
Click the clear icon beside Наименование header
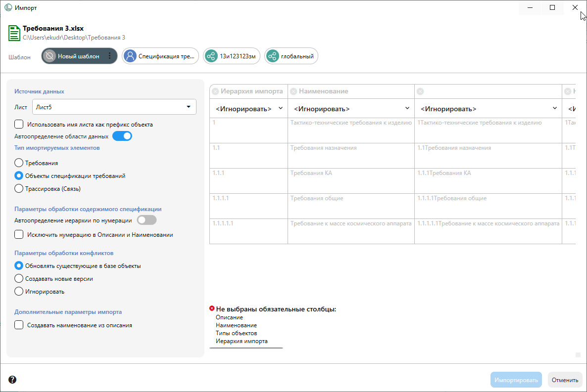tap(293, 91)
